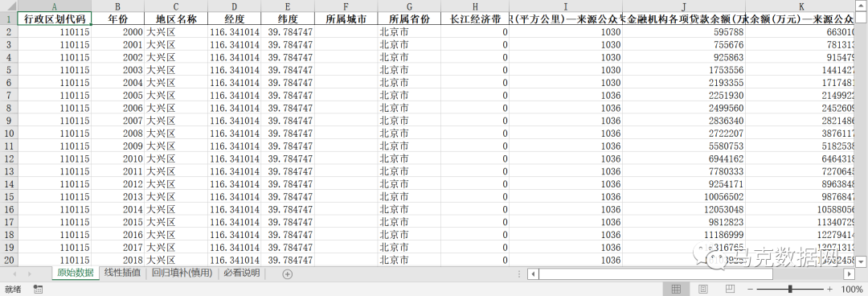Select column I header
The width and height of the screenshot is (868, 296).
(x=566, y=6)
